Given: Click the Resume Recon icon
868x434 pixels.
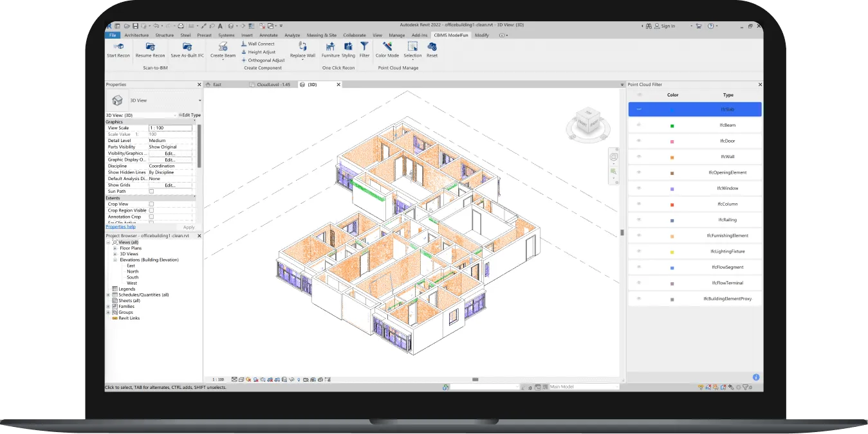Looking at the screenshot, I should [x=150, y=47].
